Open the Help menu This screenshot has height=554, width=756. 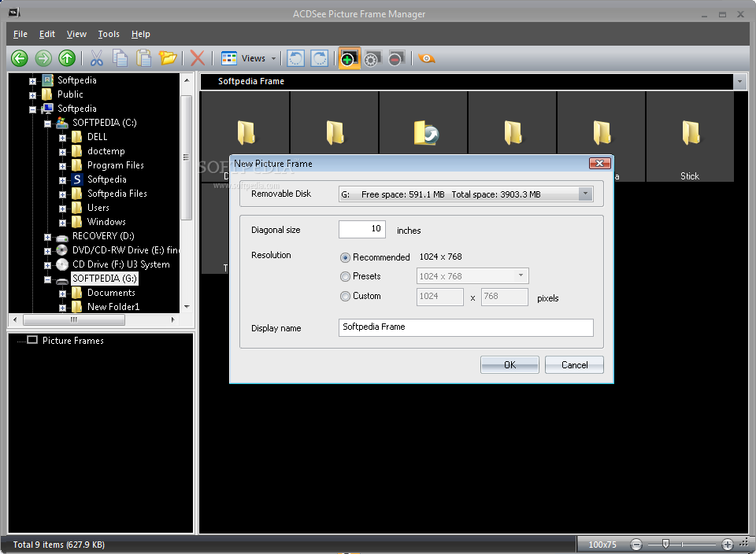[x=140, y=34]
